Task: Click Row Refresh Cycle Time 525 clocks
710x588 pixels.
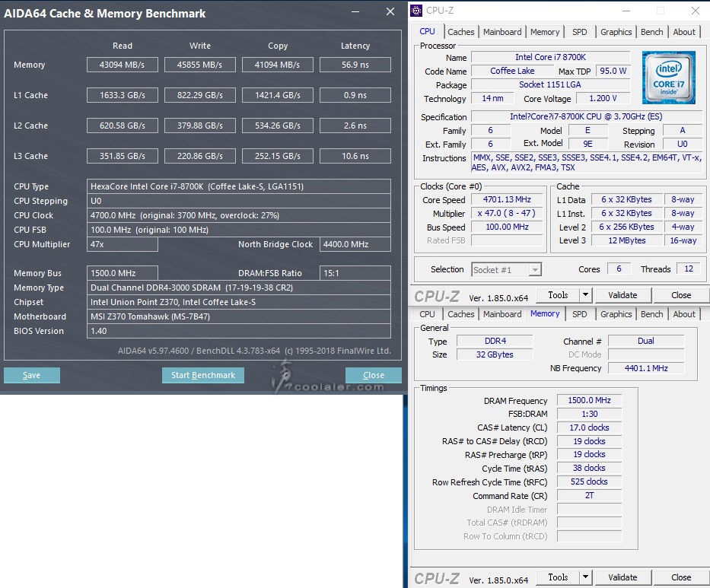Action: [589, 482]
